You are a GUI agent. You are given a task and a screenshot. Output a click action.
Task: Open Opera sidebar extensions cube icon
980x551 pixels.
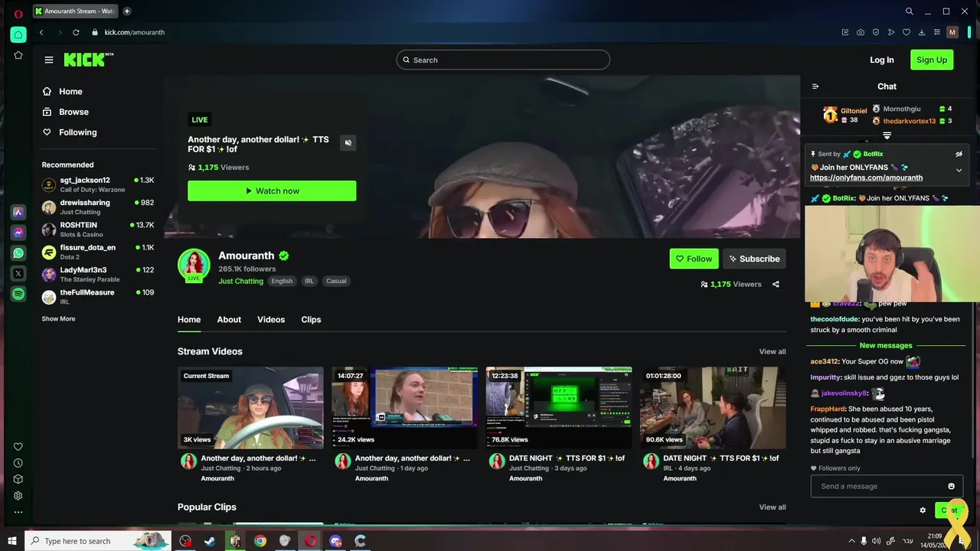[18, 479]
